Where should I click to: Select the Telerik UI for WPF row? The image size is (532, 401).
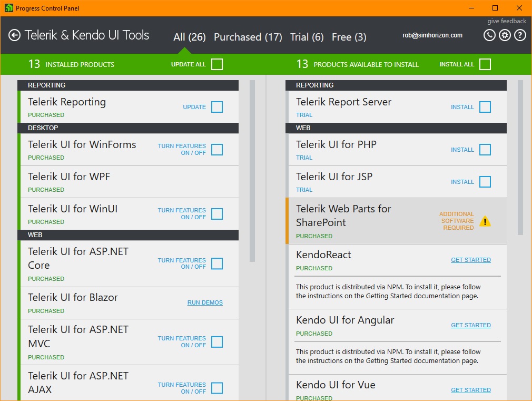[x=129, y=182]
